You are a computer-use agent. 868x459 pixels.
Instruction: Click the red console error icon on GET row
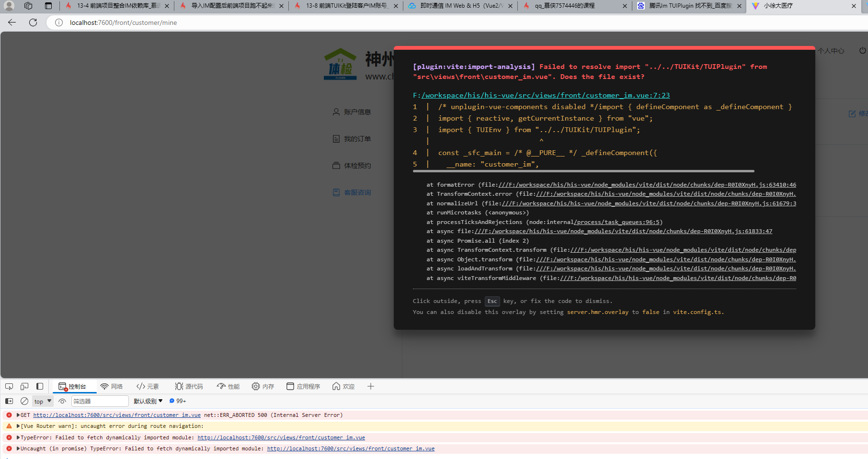point(9,415)
